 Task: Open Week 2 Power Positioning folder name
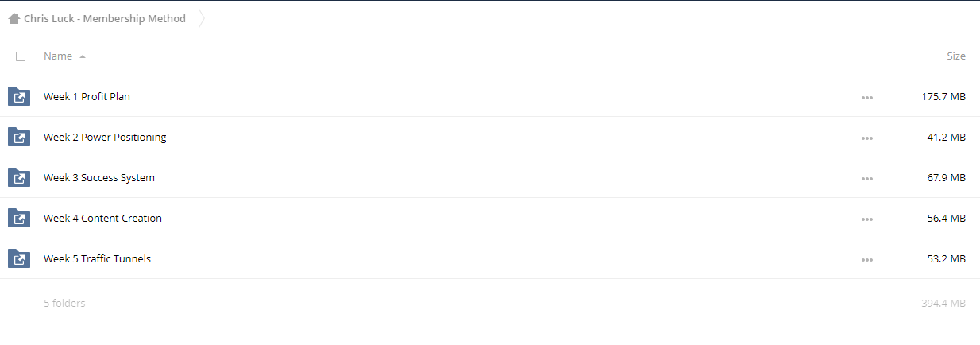(105, 137)
